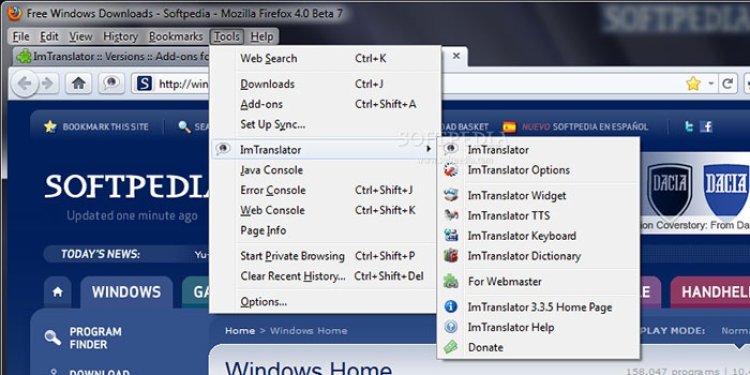Image resolution: width=750 pixels, height=375 pixels.
Task: Click ImTranslator Dictionary icon
Action: click(451, 255)
